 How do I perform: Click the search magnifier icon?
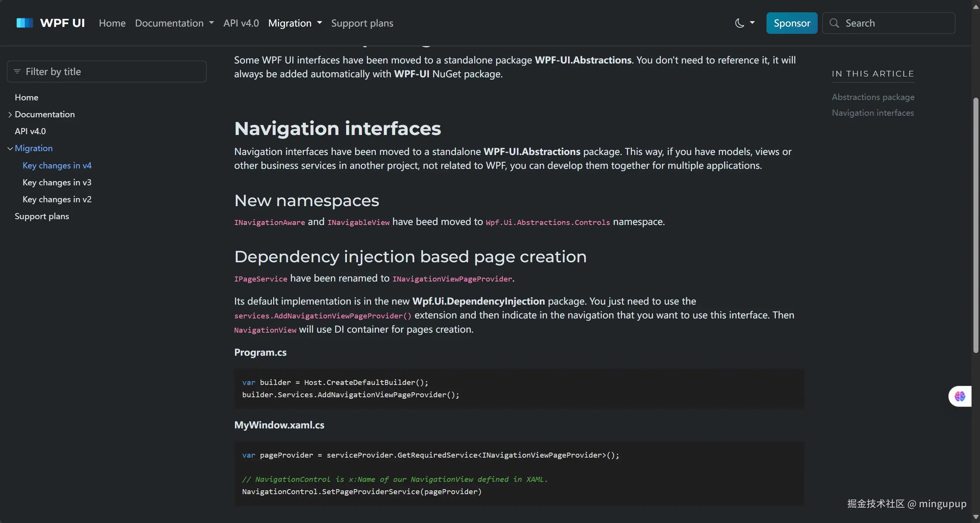834,23
